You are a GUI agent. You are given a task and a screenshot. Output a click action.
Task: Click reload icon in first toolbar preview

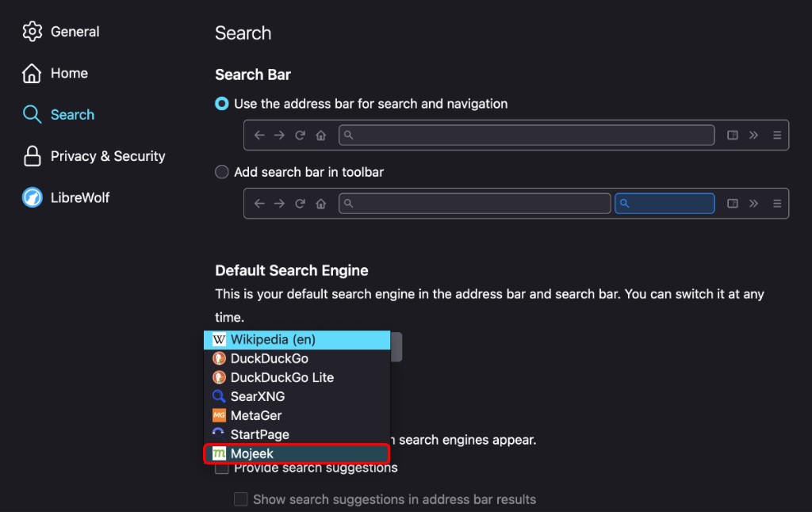pyautogui.click(x=300, y=135)
